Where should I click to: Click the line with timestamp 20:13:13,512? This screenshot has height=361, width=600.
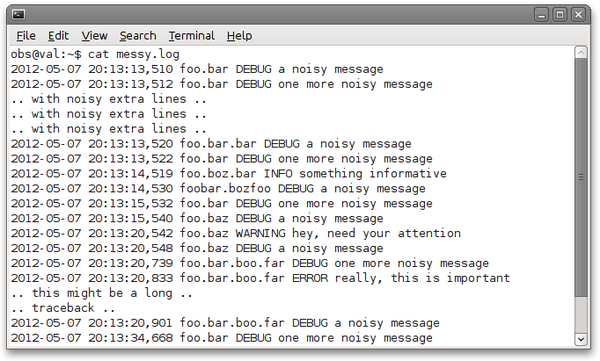[x=222, y=84]
